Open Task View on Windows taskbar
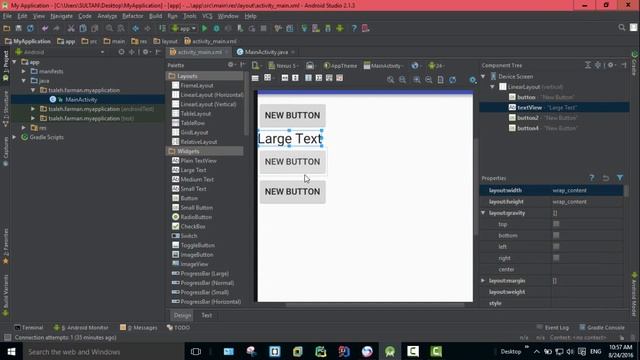Viewport: 640px width, 360px height. [196, 351]
